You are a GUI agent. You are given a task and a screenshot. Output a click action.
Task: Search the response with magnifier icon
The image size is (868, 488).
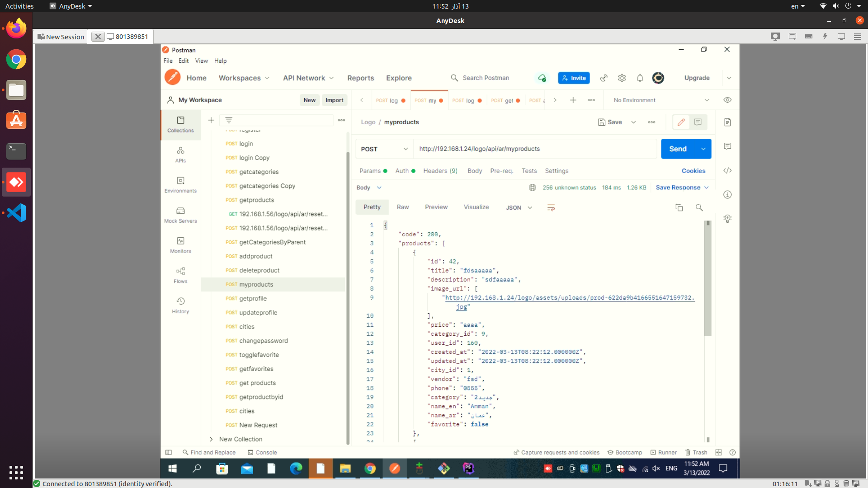click(x=699, y=207)
